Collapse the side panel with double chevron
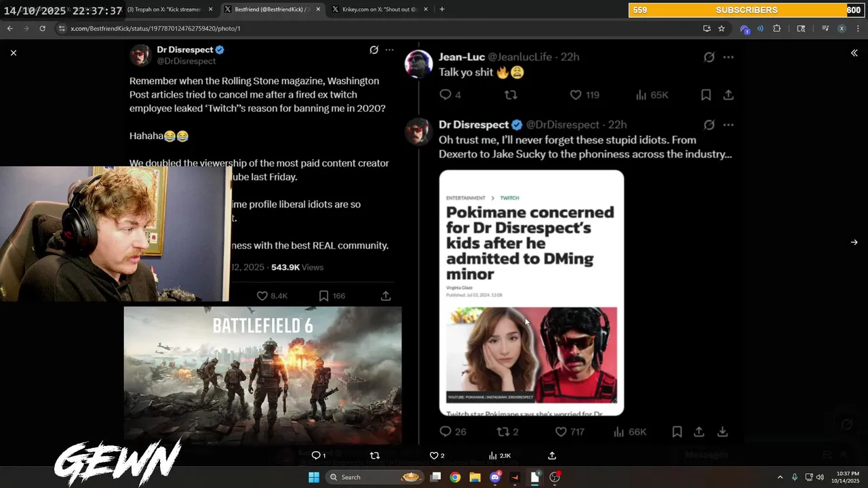The height and width of the screenshot is (488, 868). [x=854, y=53]
